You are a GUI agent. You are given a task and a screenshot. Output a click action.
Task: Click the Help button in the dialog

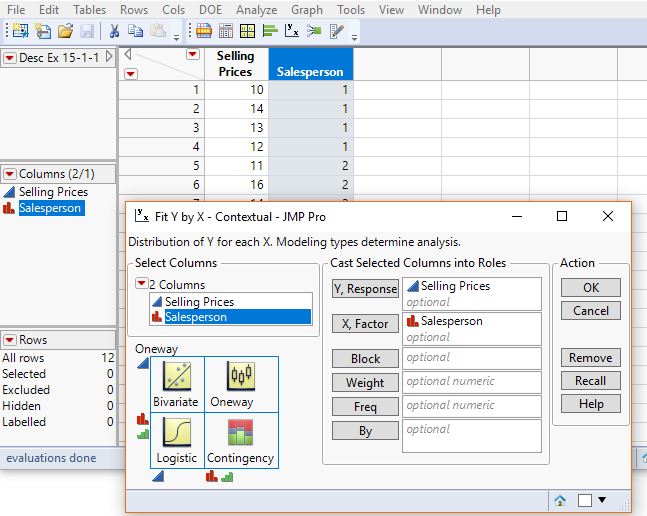(x=590, y=404)
